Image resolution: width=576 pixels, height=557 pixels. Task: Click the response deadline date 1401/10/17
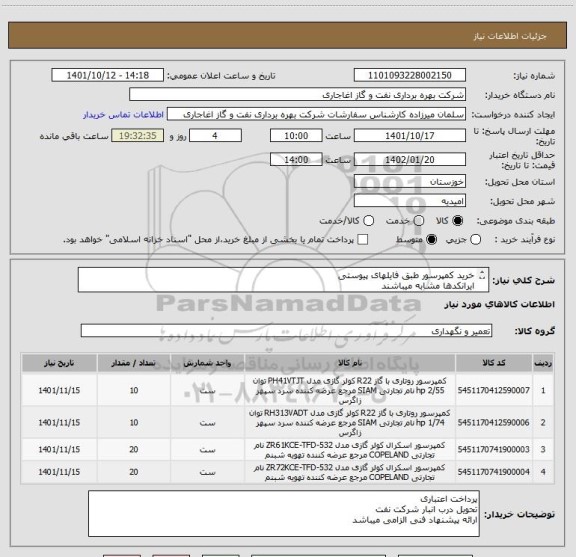[x=410, y=136]
